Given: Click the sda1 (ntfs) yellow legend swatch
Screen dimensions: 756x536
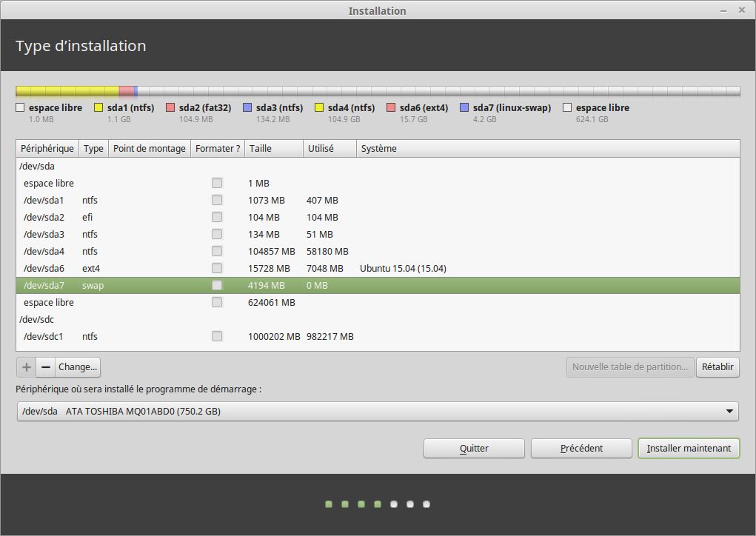Looking at the screenshot, I should tap(98, 108).
